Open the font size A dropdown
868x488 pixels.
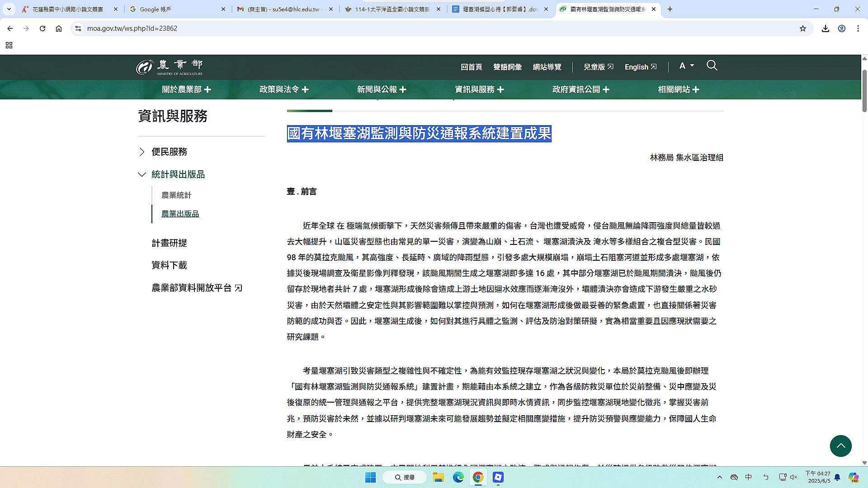(x=686, y=66)
